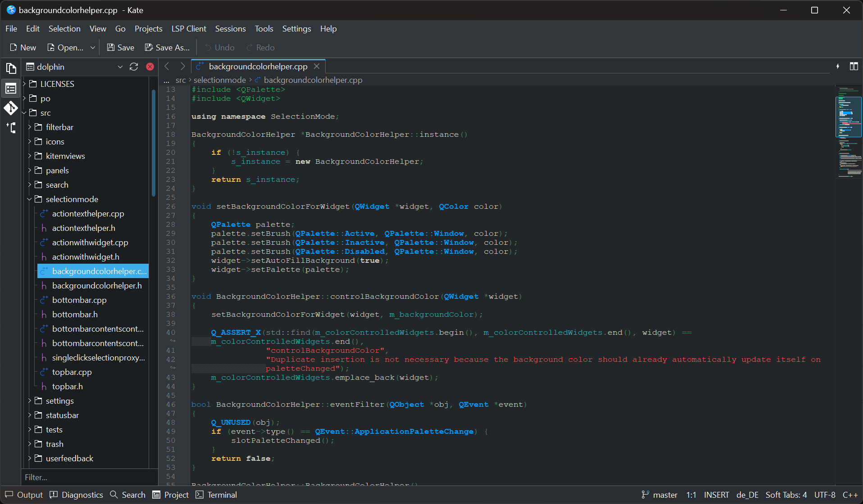Toggle INSERT mode in status bar
The height and width of the screenshot is (504, 863).
[716, 495]
